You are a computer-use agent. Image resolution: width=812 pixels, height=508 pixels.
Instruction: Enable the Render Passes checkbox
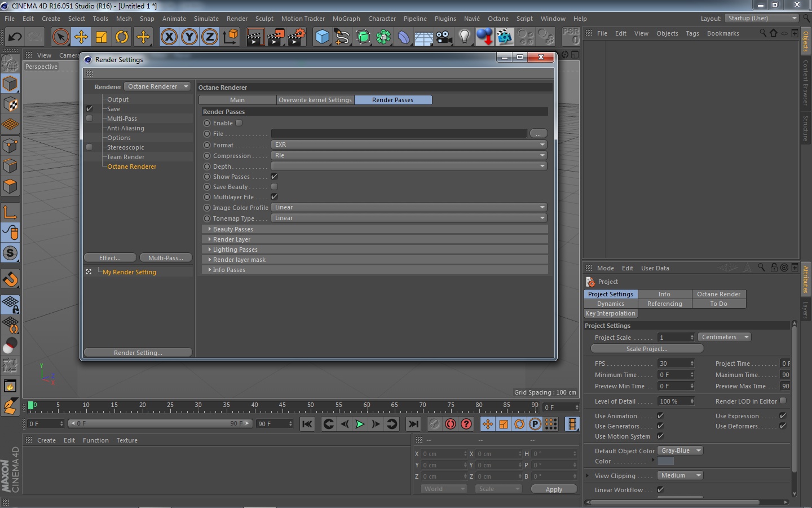tap(239, 123)
